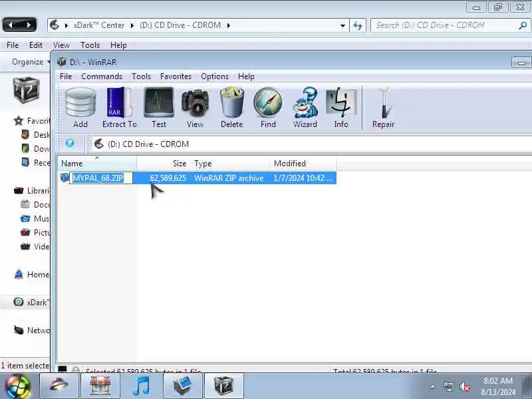Open Music library in the sidebar
Image resolution: width=532 pixels, height=399 pixels.
35,219
